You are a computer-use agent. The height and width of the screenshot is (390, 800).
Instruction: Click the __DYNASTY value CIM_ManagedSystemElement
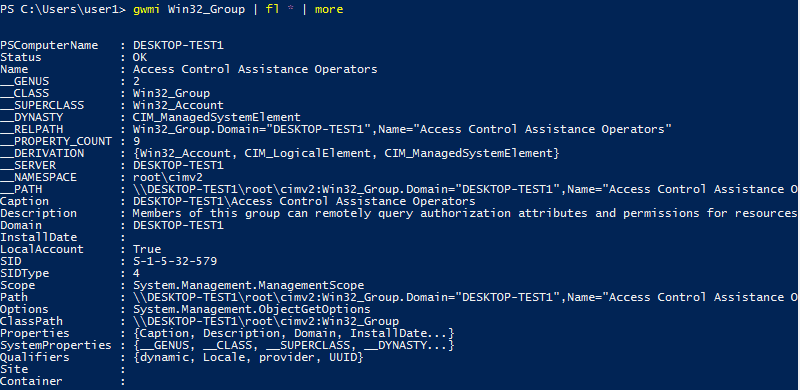[217, 117]
